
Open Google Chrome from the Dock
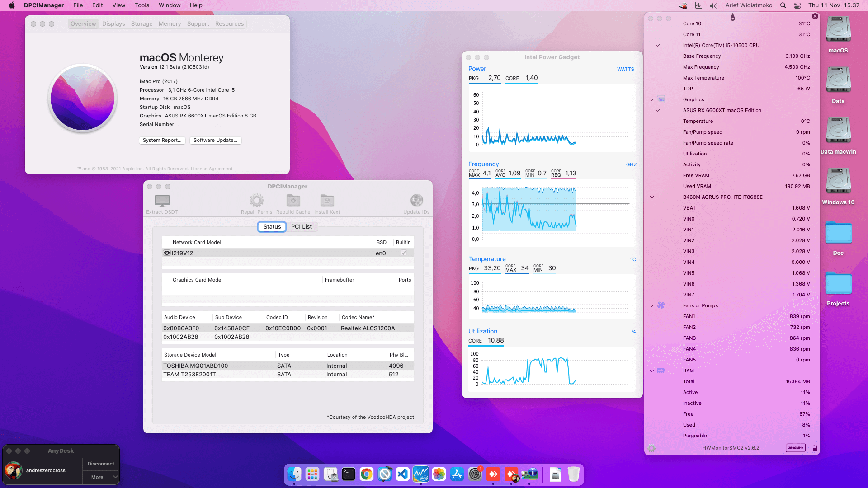coord(367,474)
